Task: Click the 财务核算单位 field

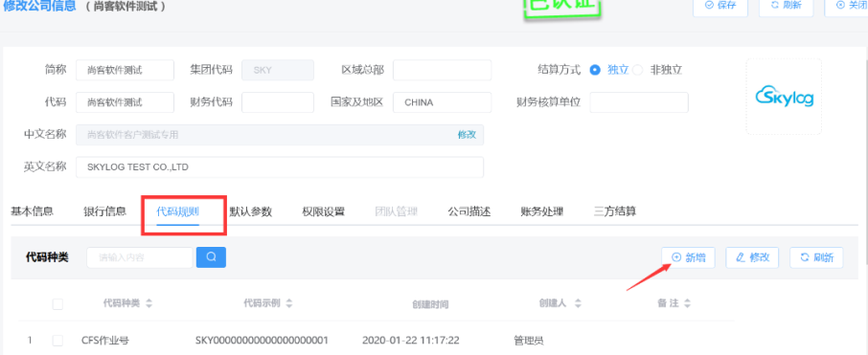Action: click(x=639, y=102)
